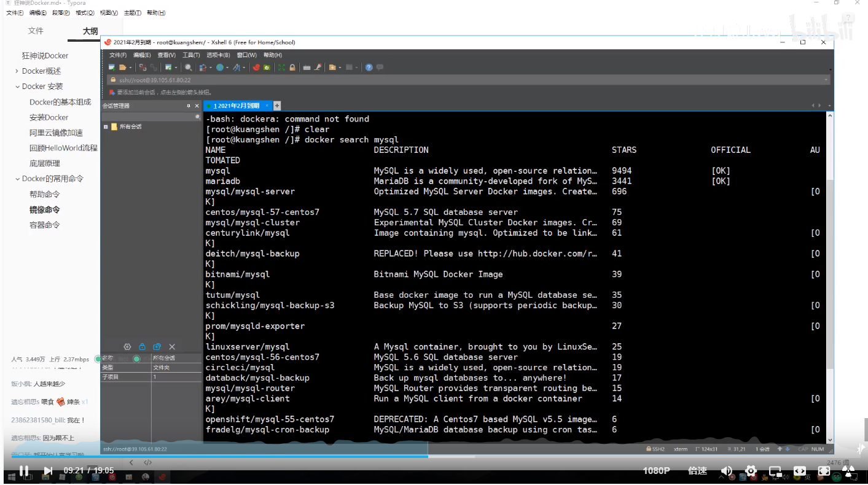Click the open folder icon in Xshell toolbar
The height and width of the screenshot is (485, 868).
click(x=122, y=68)
